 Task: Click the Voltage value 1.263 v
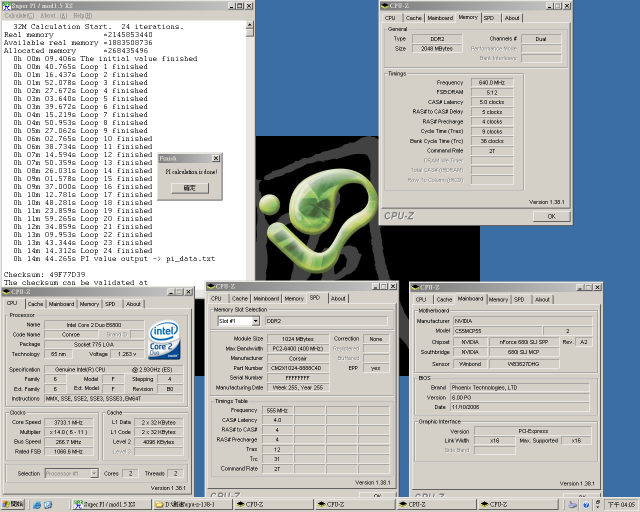[127, 354]
